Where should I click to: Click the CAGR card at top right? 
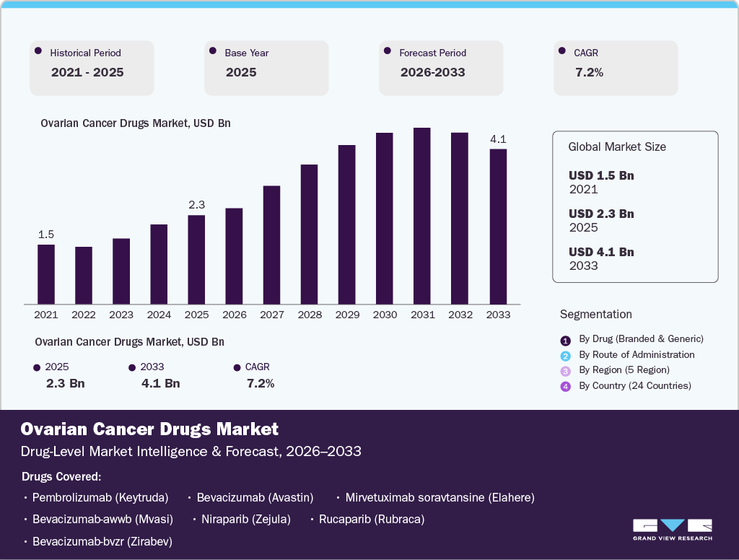click(x=616, y=68)
